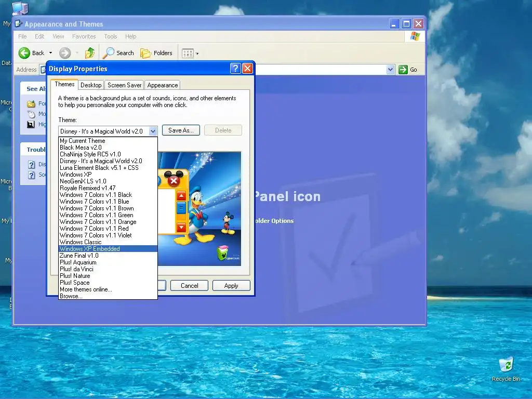Select Windows 7 Colors v1.1 Violet
Image resolution: width=532 pixels, height=399 pixels.
point(108,235)
